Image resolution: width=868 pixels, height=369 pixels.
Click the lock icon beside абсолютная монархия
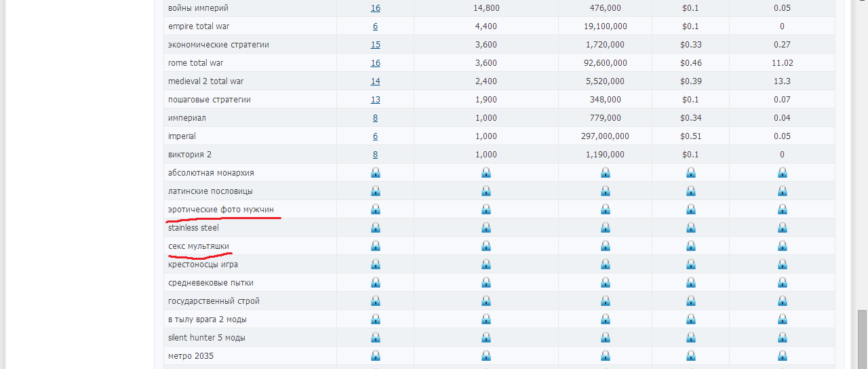point(376,173)
